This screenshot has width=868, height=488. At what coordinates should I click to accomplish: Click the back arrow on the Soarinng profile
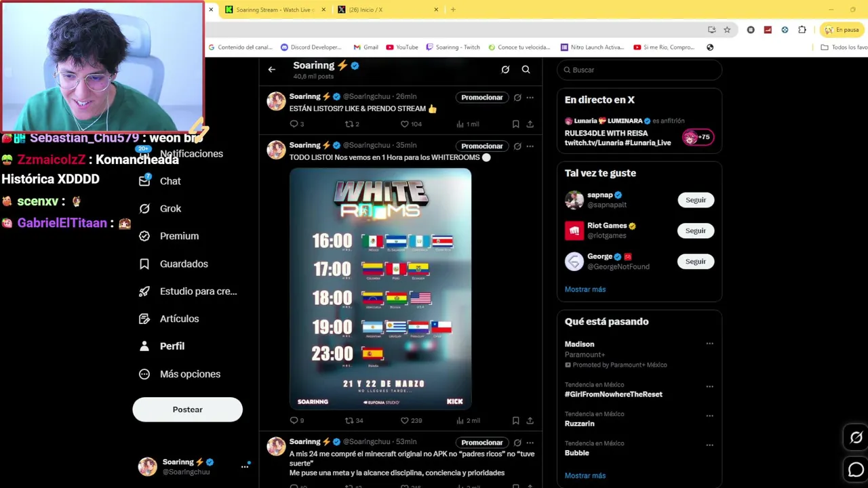[x=271, y=69]
